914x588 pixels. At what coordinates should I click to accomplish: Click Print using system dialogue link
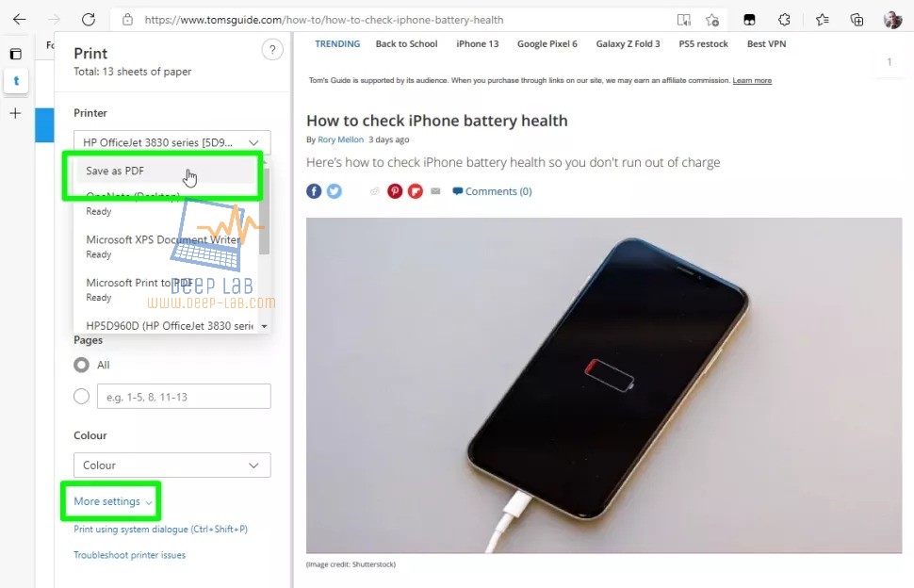point(160,530)
